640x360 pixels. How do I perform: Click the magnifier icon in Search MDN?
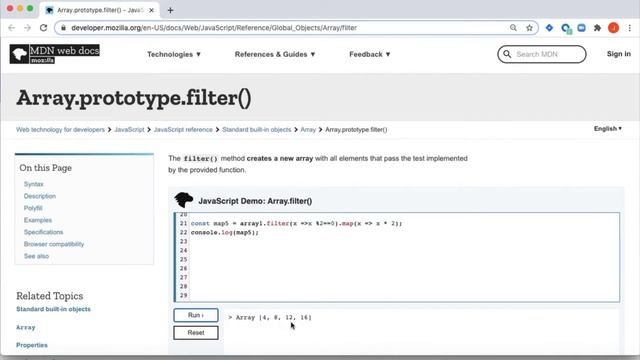coord(507,54)
